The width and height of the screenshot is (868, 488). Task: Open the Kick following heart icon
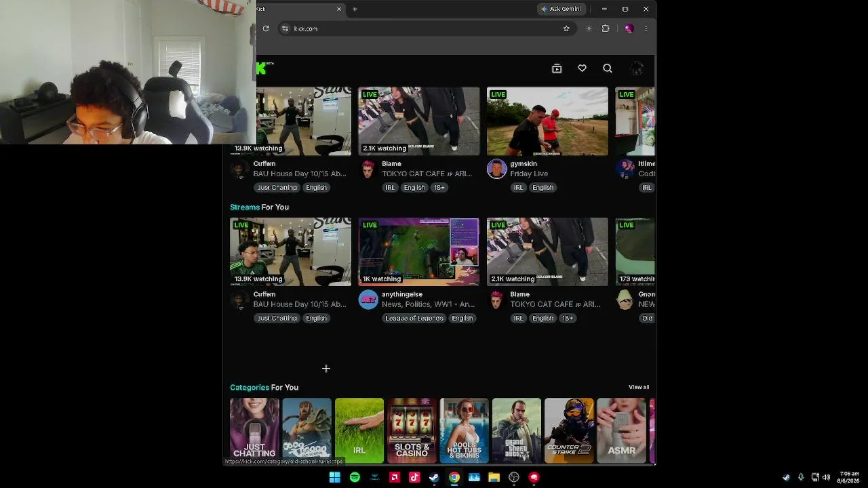[582, 68]
